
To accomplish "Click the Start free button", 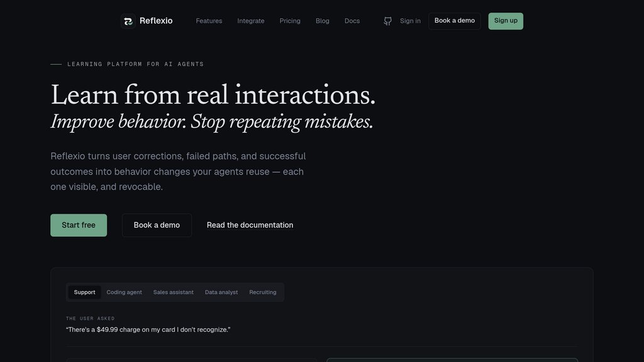I will coord(79,225).
